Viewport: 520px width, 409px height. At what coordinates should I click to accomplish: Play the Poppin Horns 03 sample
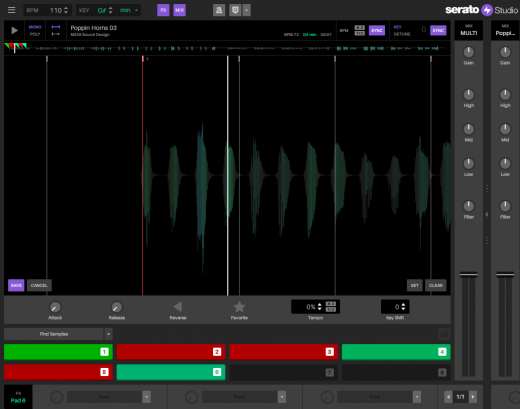point(14,31)
